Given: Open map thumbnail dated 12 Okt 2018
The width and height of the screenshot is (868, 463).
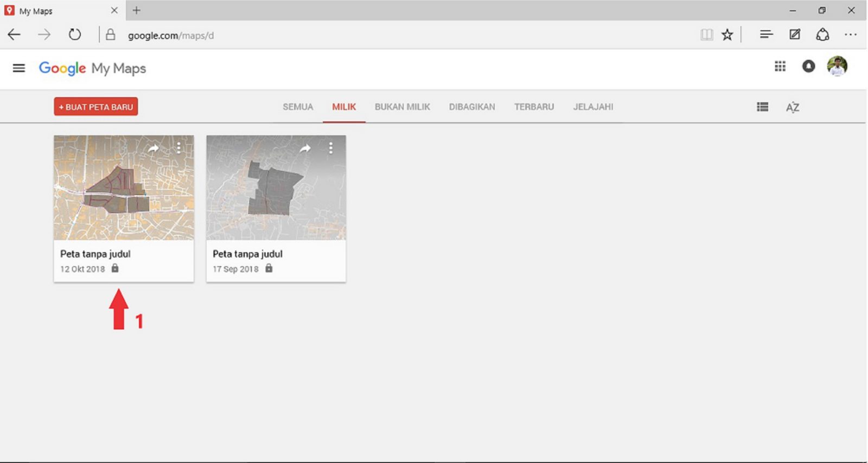Looking at the screenshot, I should click(x=124, y=188).
